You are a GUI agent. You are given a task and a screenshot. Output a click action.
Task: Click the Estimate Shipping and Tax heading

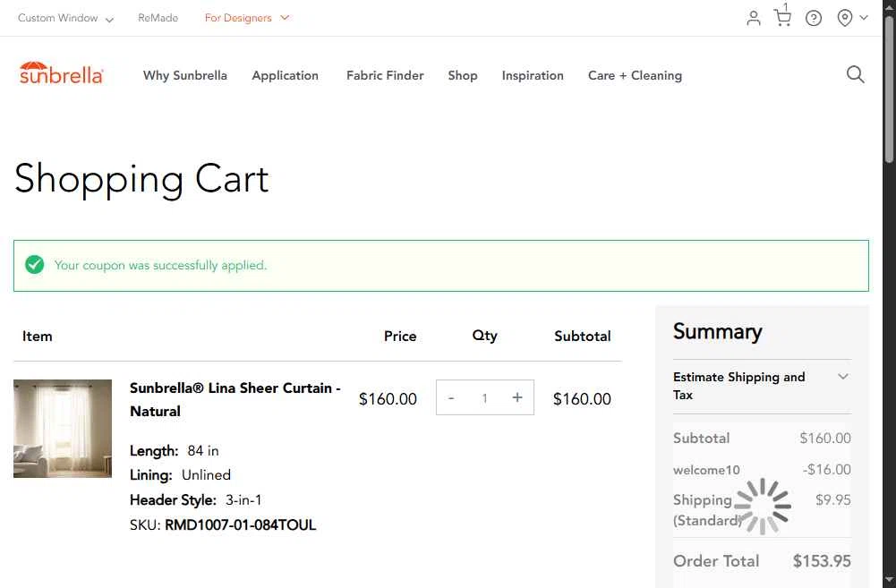coord(738,386)
